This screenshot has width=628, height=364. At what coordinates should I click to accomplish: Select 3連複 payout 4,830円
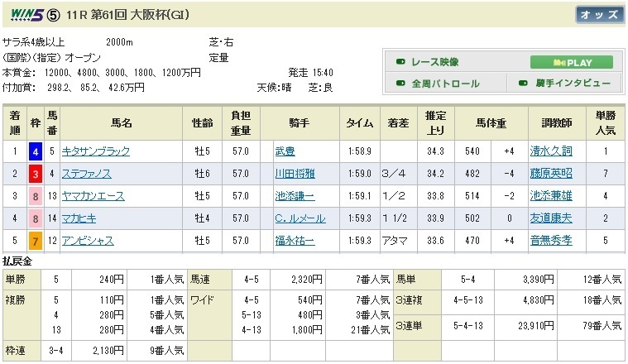pyautogui.click(x=539, y=300)
